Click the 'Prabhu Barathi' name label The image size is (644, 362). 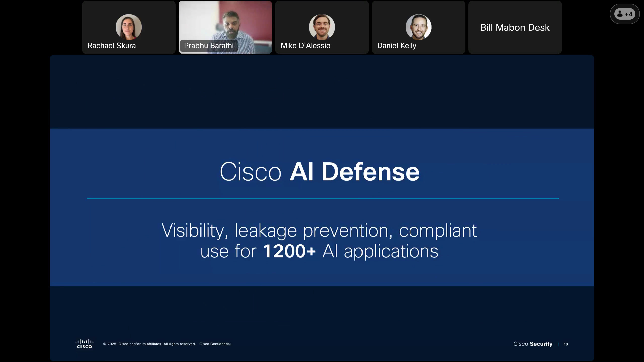(x=209, y=46)
